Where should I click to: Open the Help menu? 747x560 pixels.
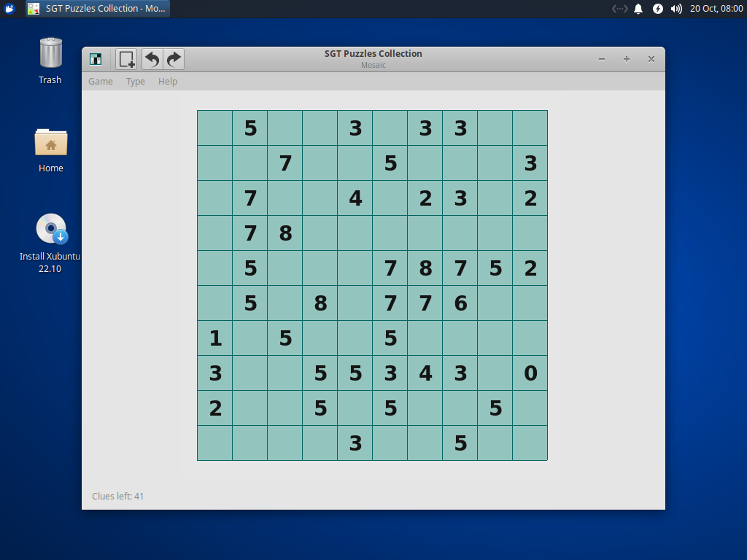point(167,81)
